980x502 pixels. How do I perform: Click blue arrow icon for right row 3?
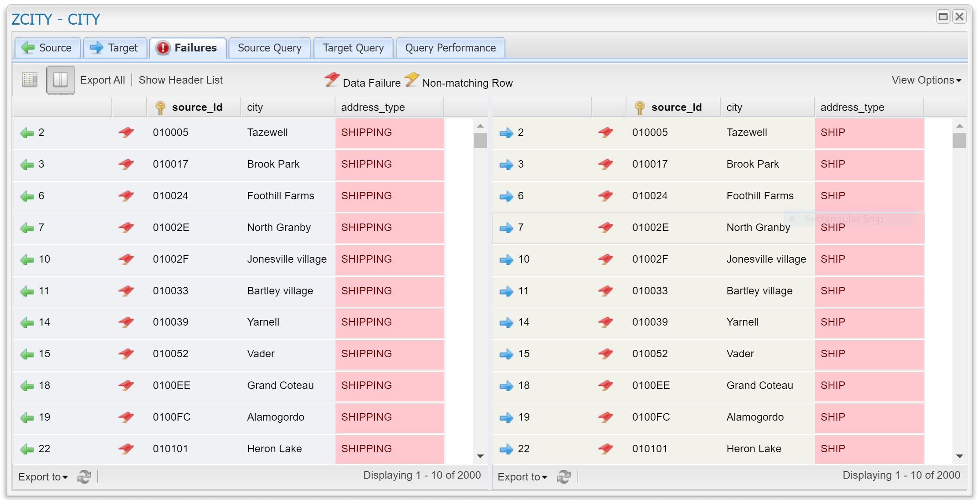[507, 165]
